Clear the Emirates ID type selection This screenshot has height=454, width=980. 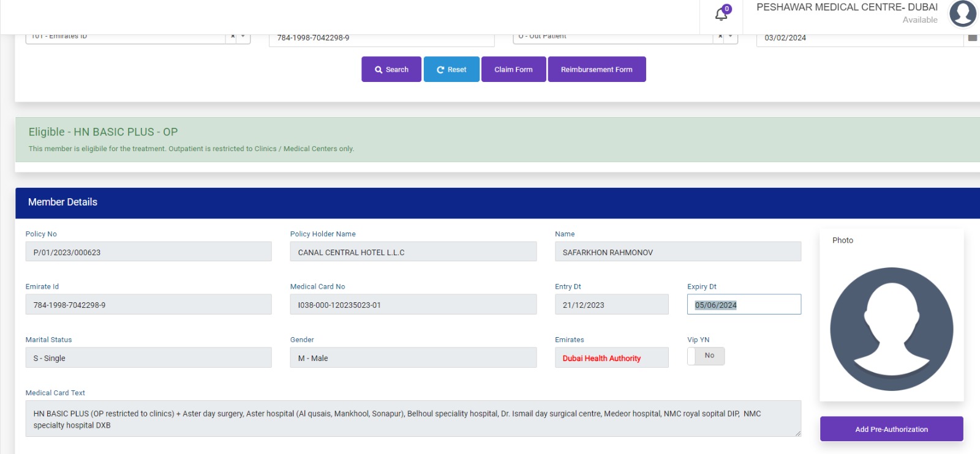coord(233,37)
